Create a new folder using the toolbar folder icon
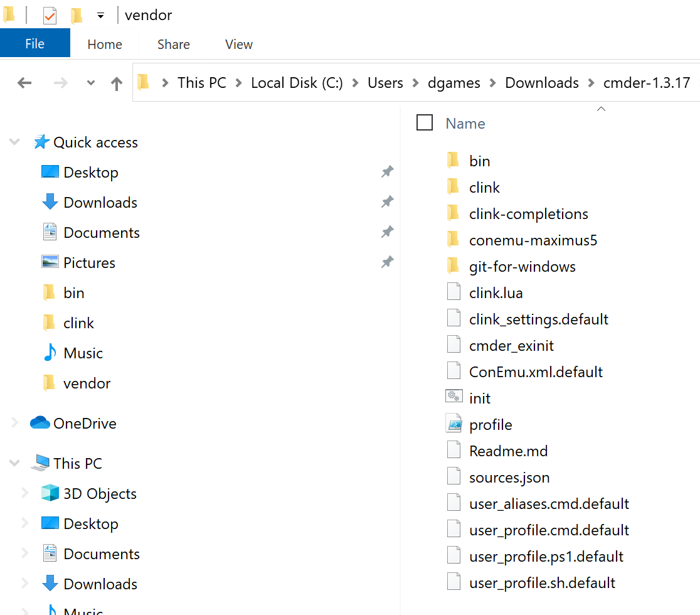This screenshot has height=615, width=700. pyautogui.click(x=76, y=14)
